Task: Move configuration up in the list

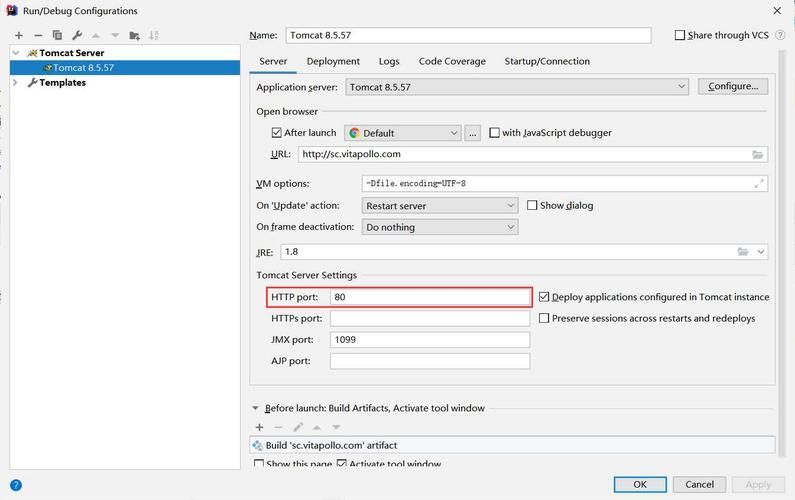Action: point(96,35)
